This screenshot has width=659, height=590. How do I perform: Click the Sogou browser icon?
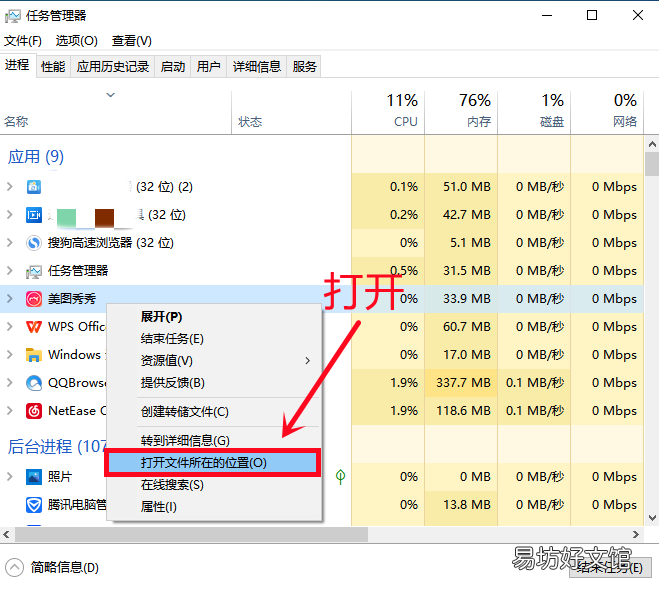tap(34, 243)
